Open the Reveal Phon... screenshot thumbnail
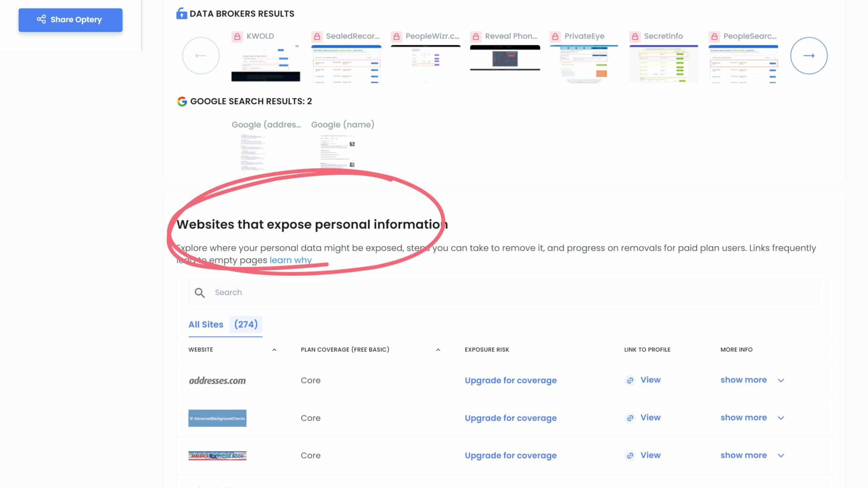Image resolution: width=868 pixels, height=488 pixels. pyautogui.click(x=505, y=58)
